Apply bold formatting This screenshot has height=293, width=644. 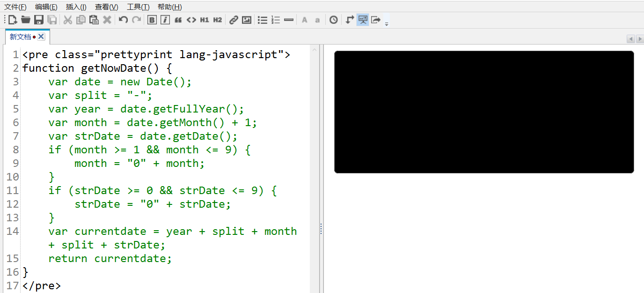pos(152,20)
